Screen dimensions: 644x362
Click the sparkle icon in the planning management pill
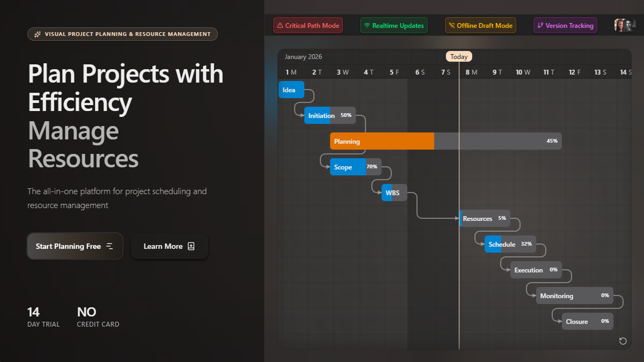coord(36,34)
